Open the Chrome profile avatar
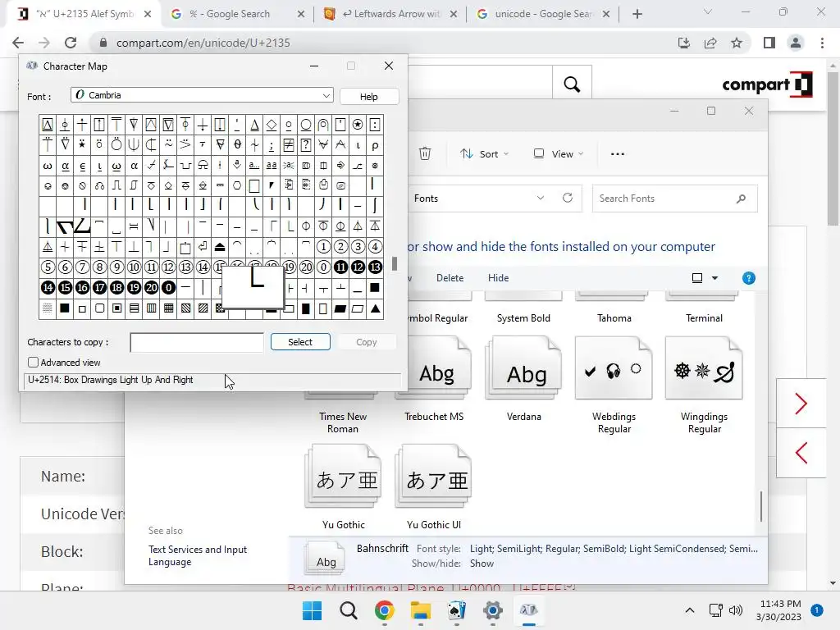The image size is (840, 630). [x=796, y=43]
